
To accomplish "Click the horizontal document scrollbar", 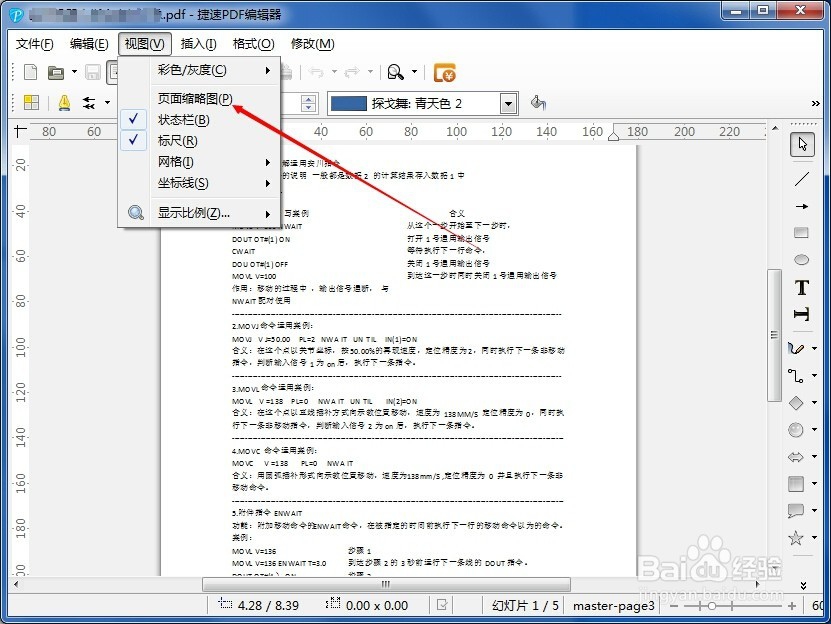I will coord(385,584).
